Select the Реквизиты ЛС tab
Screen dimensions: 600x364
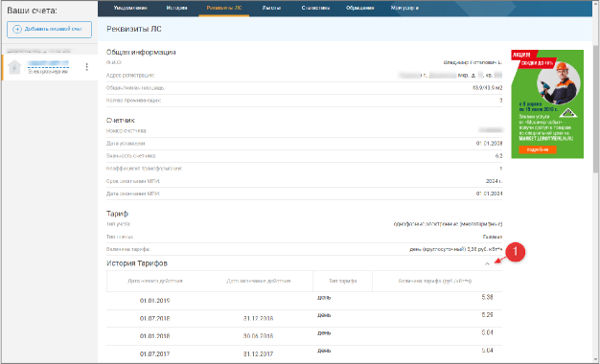click(224, 8)
